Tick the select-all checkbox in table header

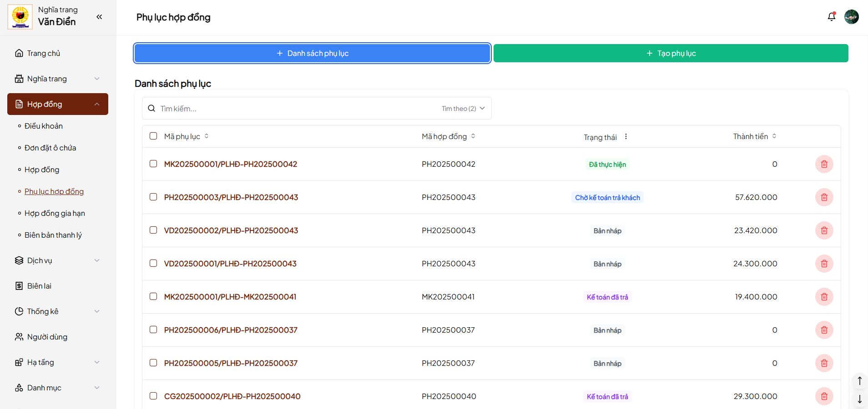(153, 136)
